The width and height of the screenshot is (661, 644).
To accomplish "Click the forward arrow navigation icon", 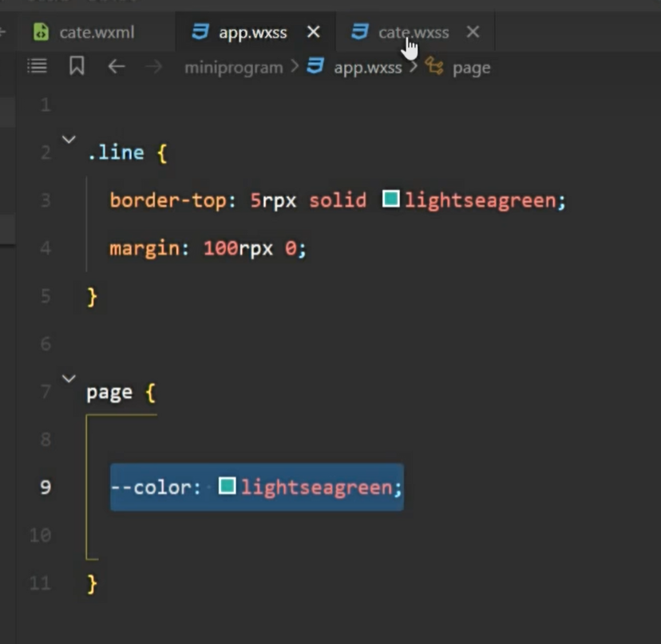I will 155,67.
